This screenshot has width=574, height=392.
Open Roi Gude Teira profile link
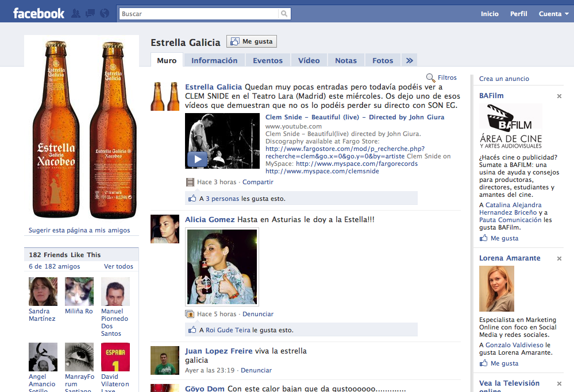click(228, 330)
